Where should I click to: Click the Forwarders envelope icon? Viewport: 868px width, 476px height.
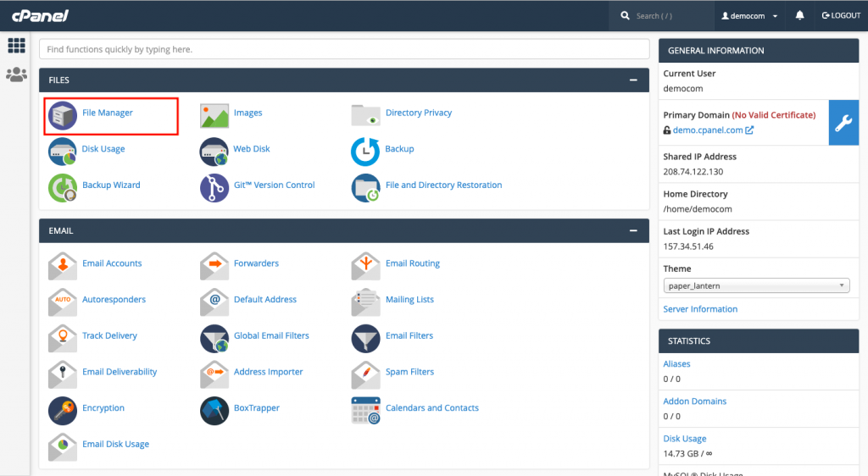click(214, 266)
